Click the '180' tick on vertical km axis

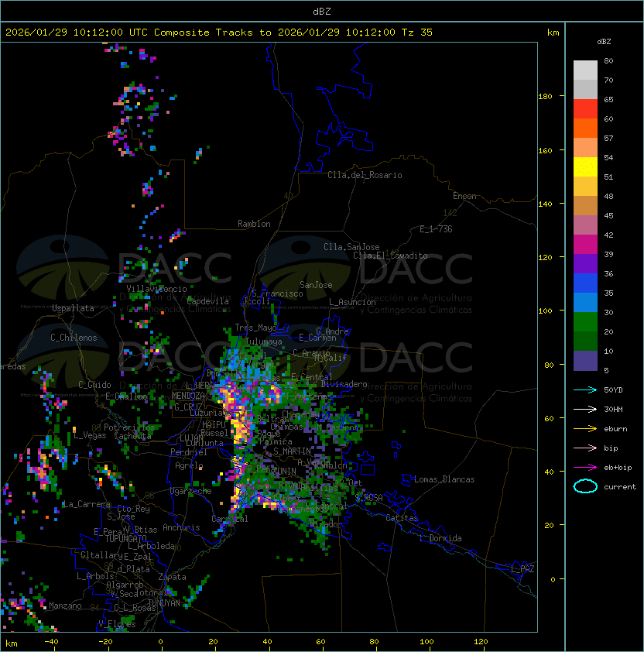[545, 97]
